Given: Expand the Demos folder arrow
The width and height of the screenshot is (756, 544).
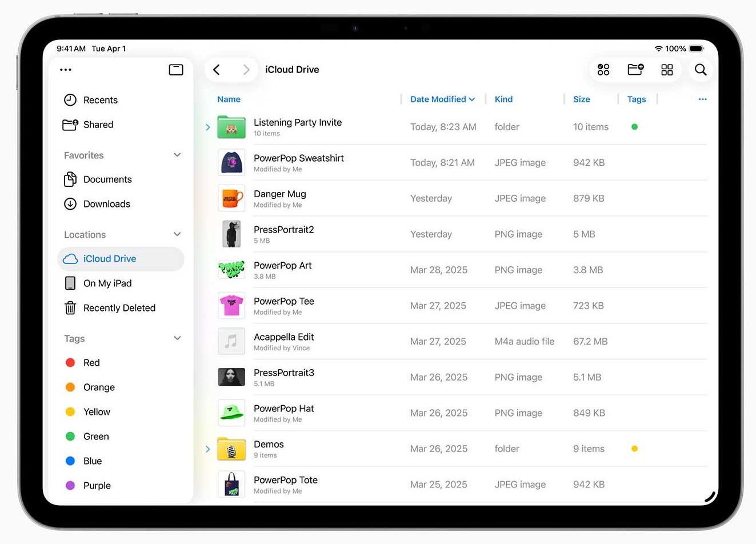Looking at the screenshot, I should point(208,449).
